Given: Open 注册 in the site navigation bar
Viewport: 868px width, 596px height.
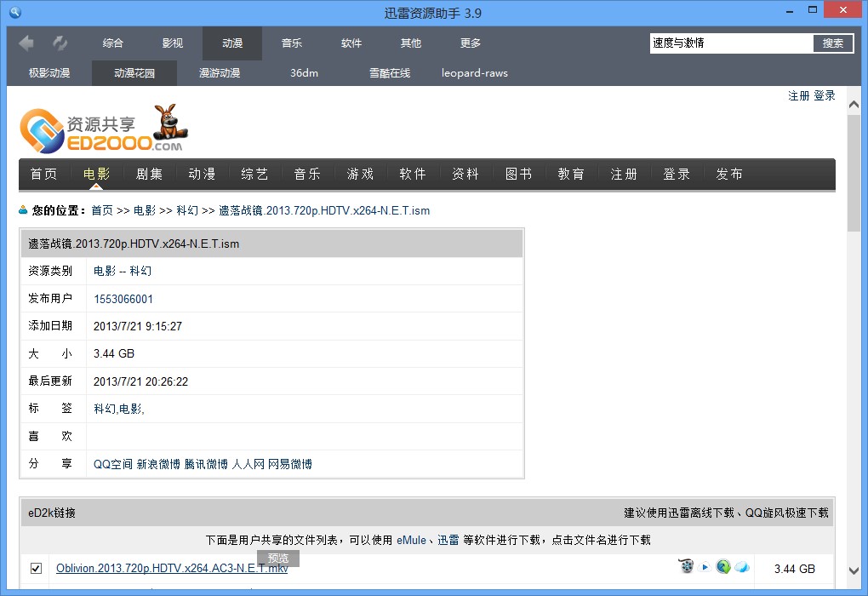Looking at the screenshot, I should [624, 174].
